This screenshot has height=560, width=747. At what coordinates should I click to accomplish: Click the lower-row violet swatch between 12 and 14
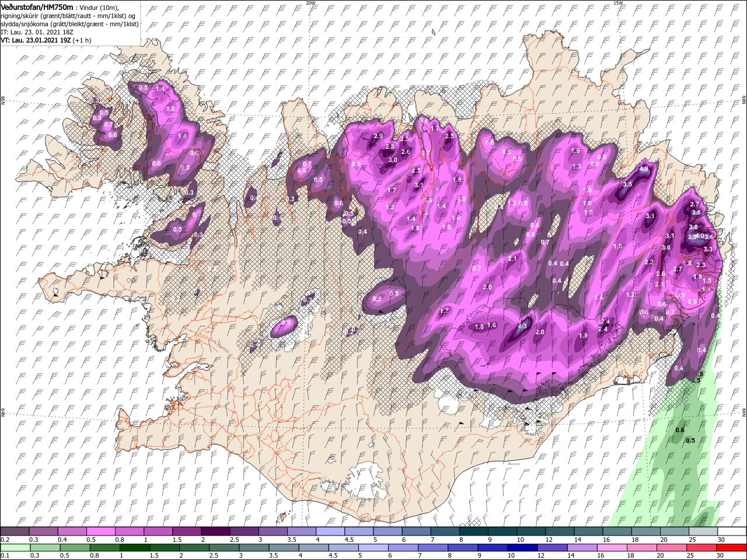click(553, 548)
